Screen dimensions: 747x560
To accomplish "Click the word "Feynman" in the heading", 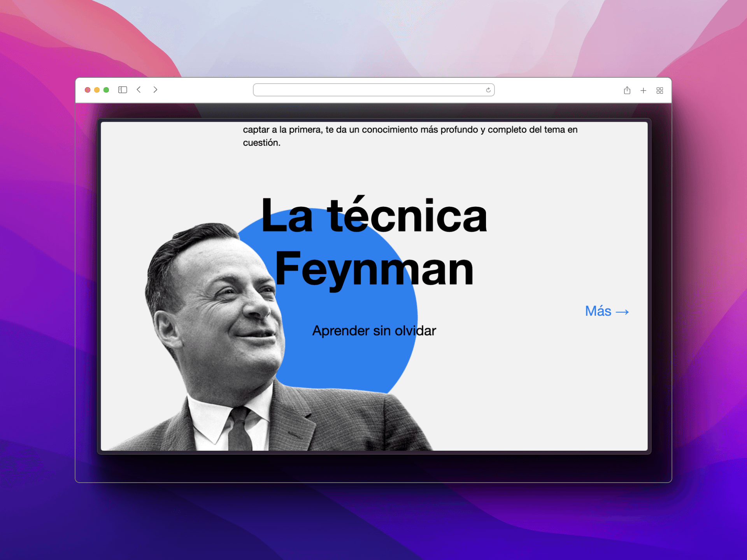I will tap(373, 269).
